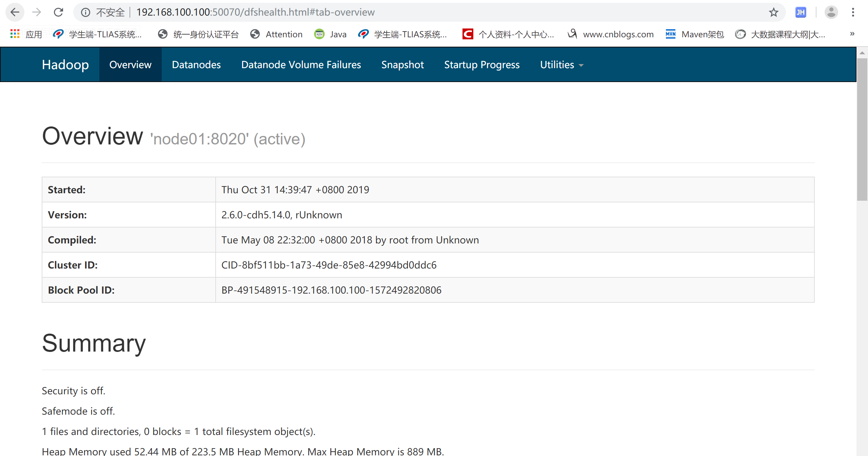Open the Snapshot tab
The height and width of the screenshot is (456, 868).
[x=402, y=64]
